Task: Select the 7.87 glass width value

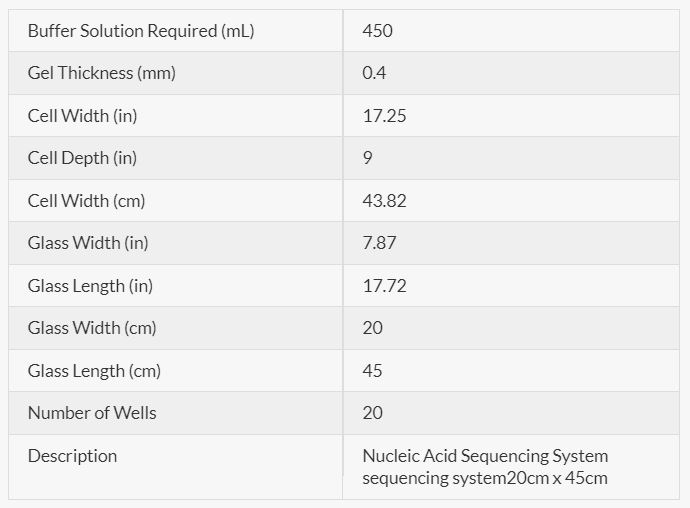Action: 380,243
